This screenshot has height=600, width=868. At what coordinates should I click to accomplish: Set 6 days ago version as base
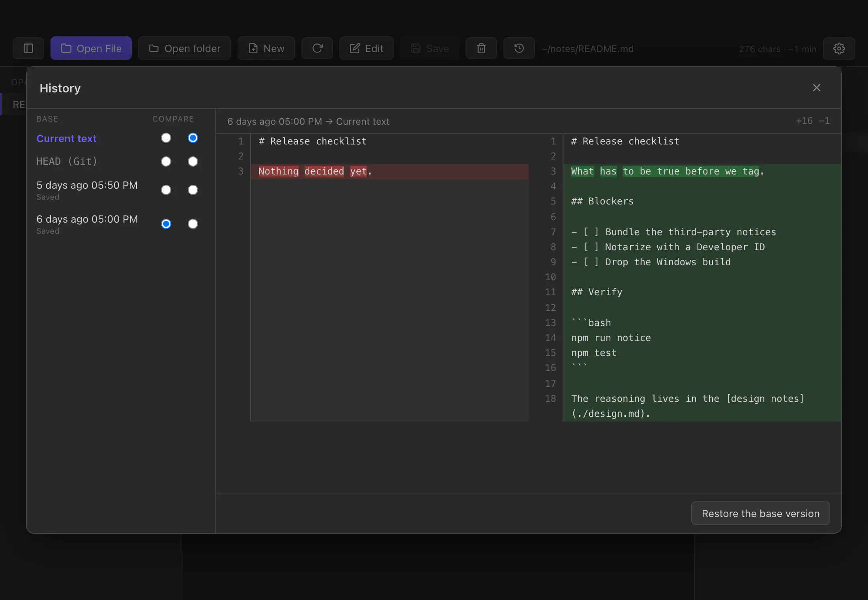166,224
